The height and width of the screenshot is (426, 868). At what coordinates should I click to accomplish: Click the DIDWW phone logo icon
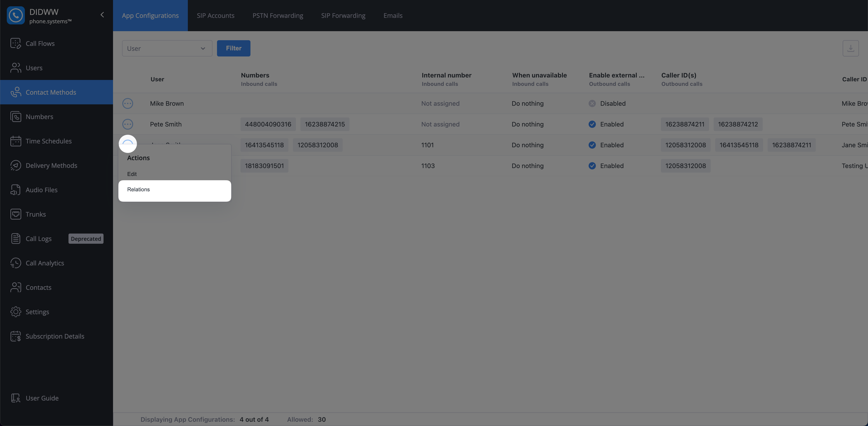click(x=16, y=16)
